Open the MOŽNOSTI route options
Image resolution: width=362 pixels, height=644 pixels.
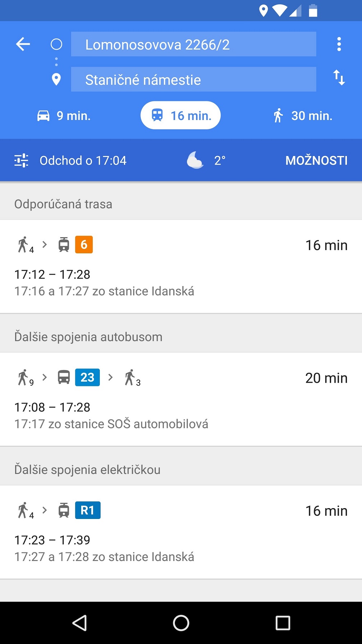[x=316, y=160]
